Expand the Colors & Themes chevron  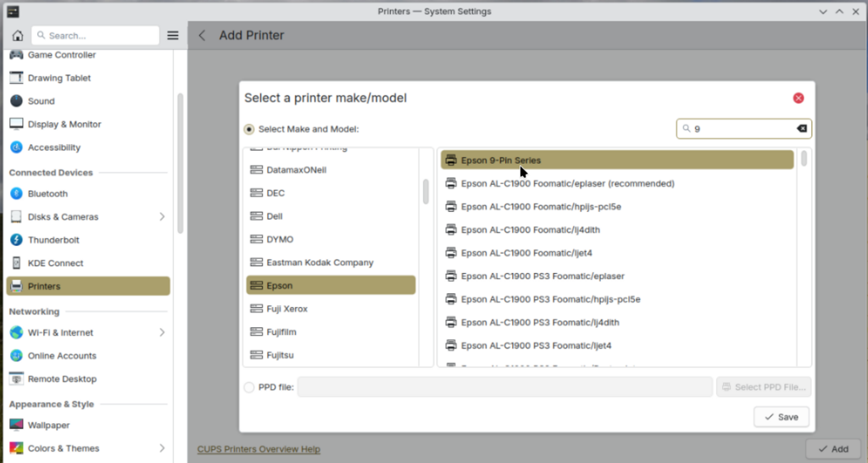[x=162, y=449]
